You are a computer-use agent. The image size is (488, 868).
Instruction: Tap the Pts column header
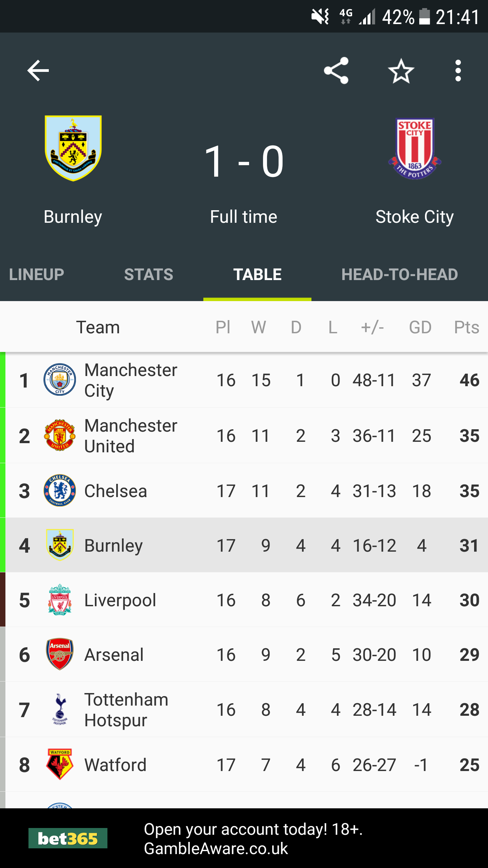[x=467, y=327]
